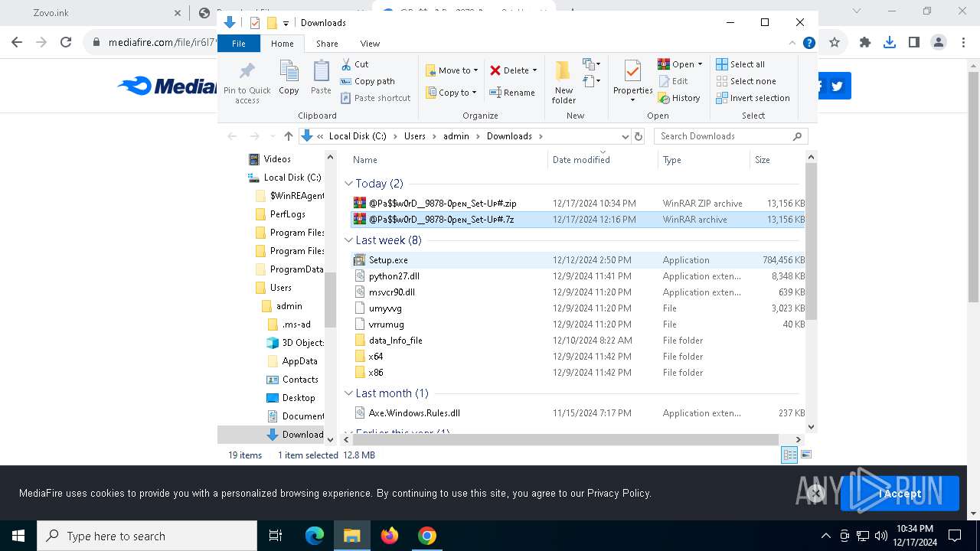Click Pin to Quick access icon
This screenshot has width=980, height=551.
tap(247, 82)
